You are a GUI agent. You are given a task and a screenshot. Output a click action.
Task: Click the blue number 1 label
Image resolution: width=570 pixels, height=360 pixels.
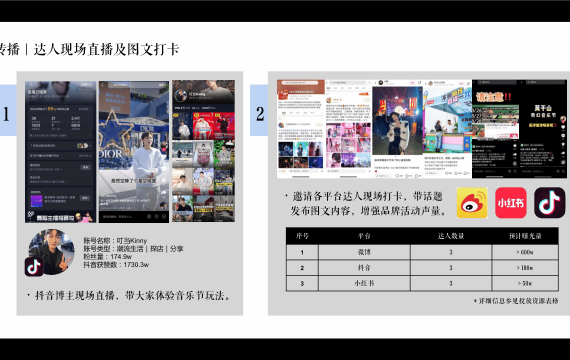tap(8, 110)
